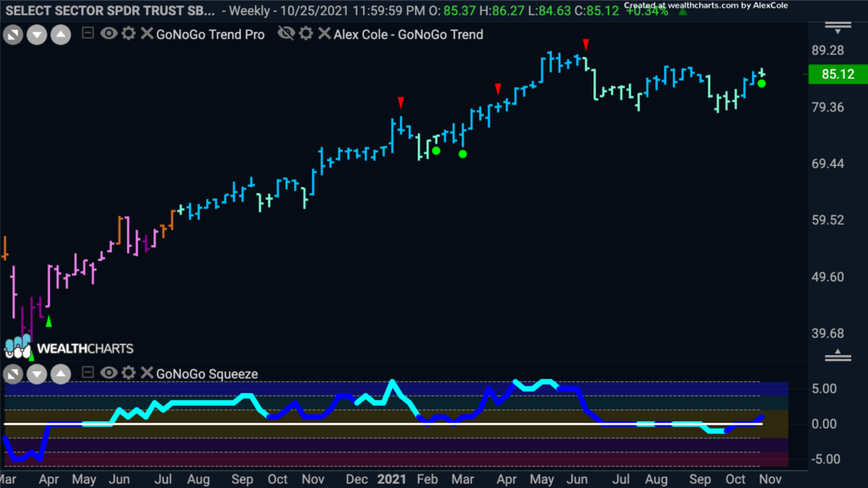The image size is (868, 488).
Task: Select the GoNoGo Squeeze label
Action: (207, 374)
